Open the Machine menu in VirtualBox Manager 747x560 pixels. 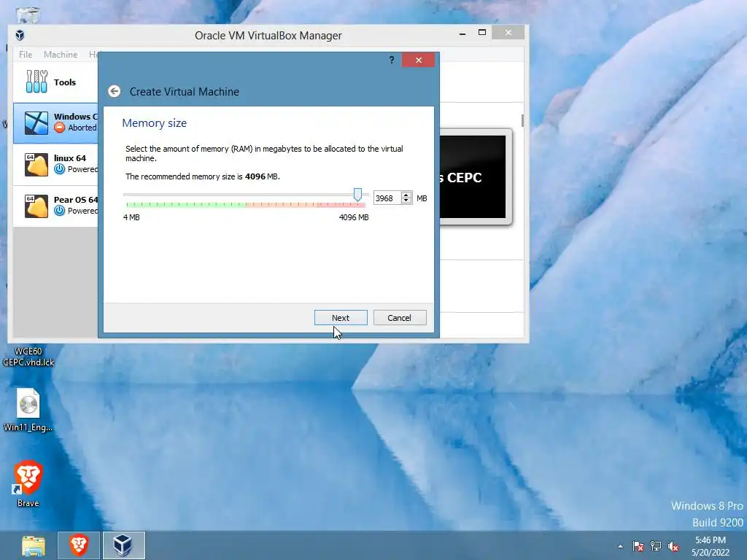61,54
